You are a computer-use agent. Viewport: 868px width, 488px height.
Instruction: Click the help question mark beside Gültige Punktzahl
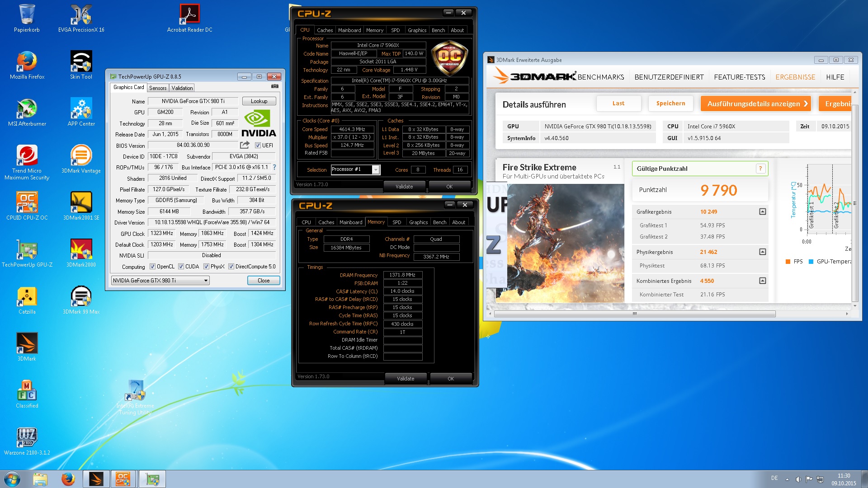click(x=760, y=169)
